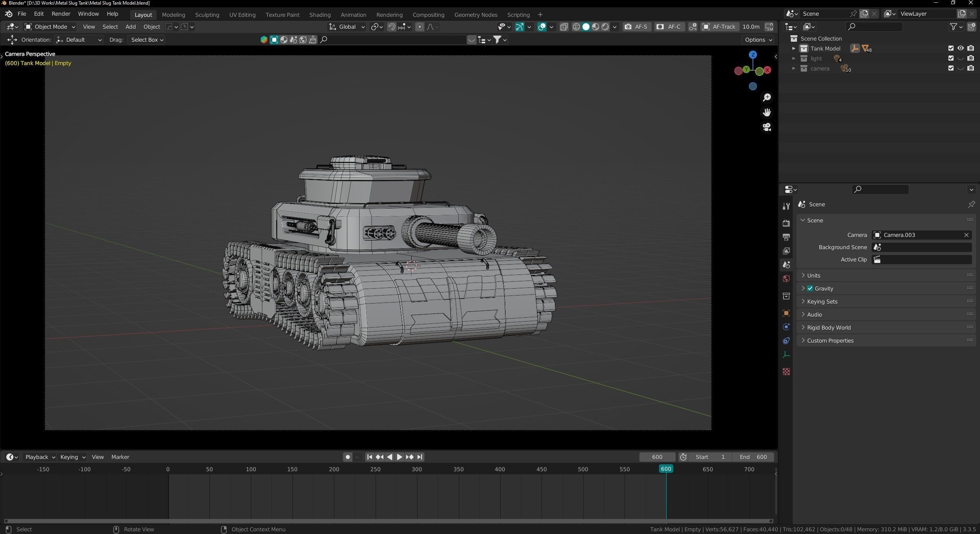Switch to wireframe viewport shading
The height and width of the screenshot is (534, 980).
point(576,27)
